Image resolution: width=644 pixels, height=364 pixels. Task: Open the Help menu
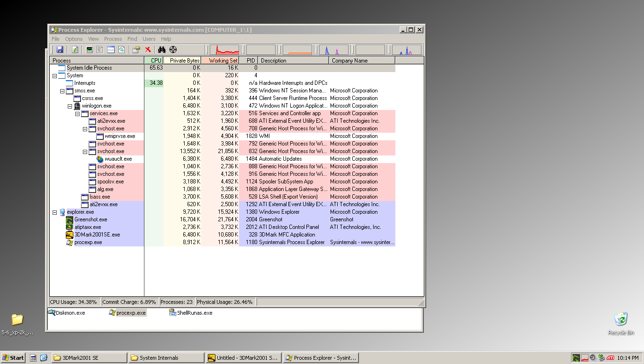166,39
